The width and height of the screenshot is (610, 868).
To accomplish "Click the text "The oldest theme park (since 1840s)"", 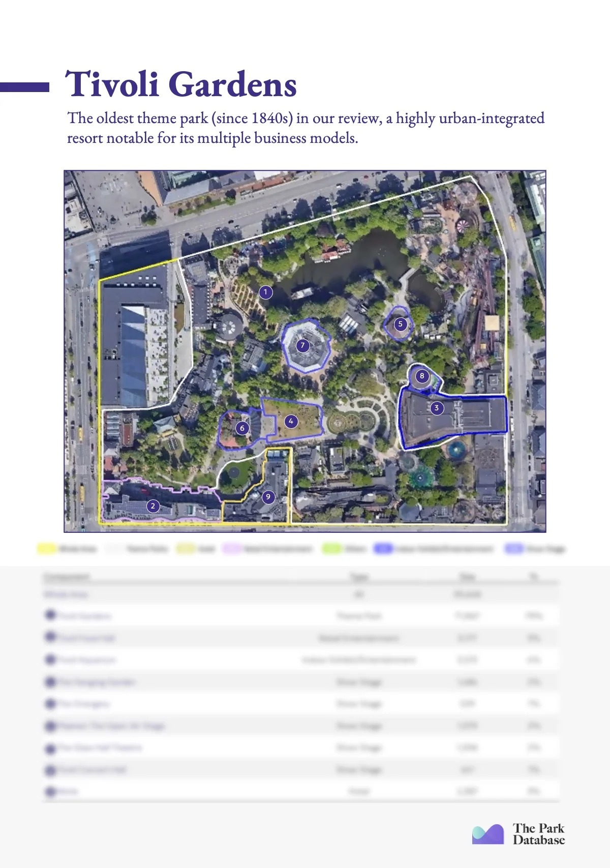I will [x=180, y=118].
